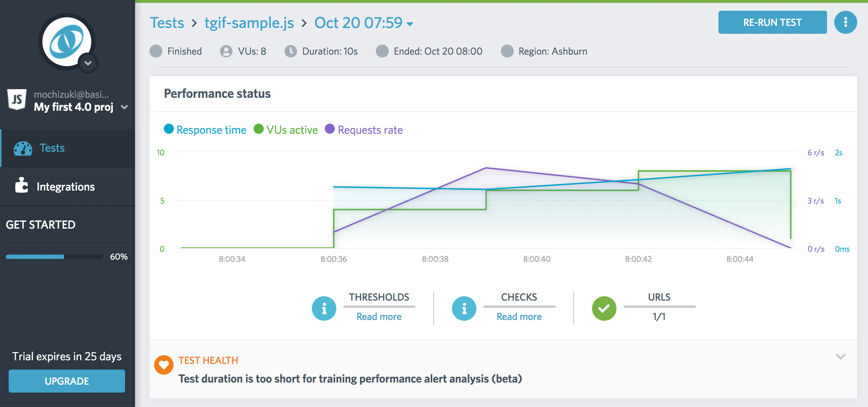Click the Integrations puzzle piece icon
This screenshot has height=407, width=868.
click(21, 185)
